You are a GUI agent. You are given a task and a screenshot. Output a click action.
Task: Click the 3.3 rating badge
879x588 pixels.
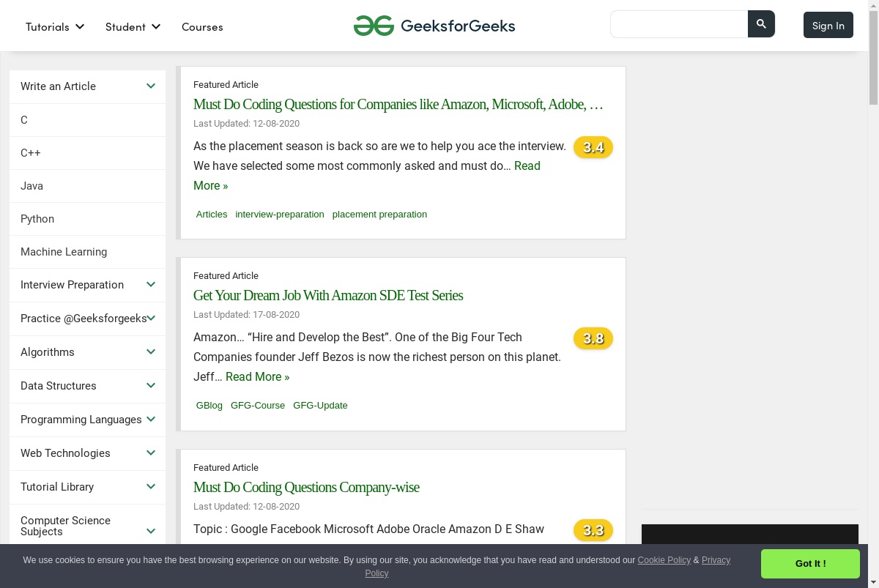click(593, 531)
